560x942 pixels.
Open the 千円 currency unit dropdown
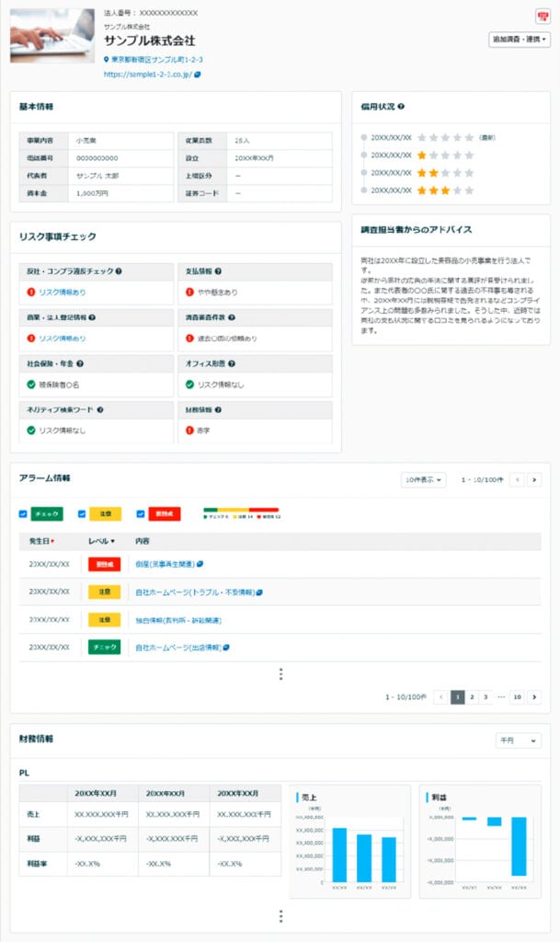pyautogui.click(x=518, y=741)
